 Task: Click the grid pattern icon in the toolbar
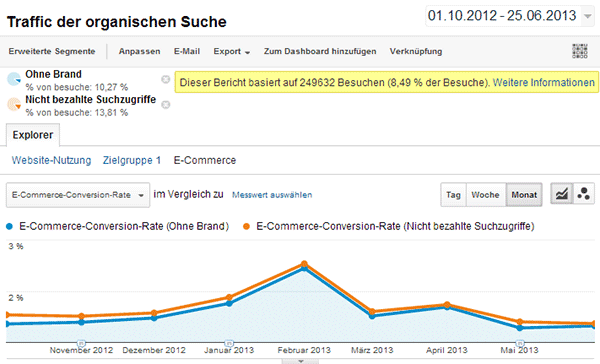pyautogui.click(x=580, y=51)
